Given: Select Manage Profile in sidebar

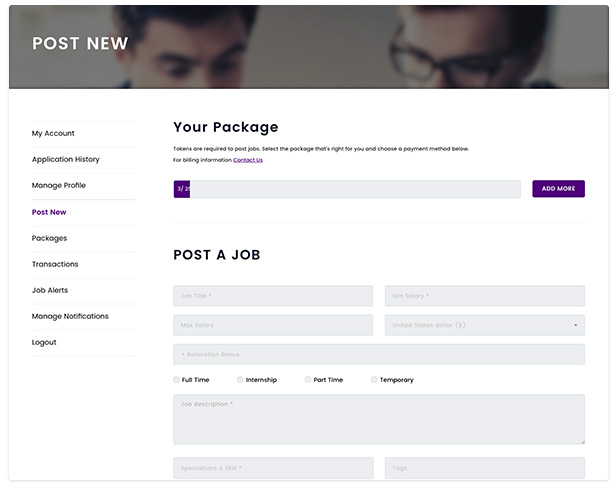Looking at the screenshot, I should [59, 185].
